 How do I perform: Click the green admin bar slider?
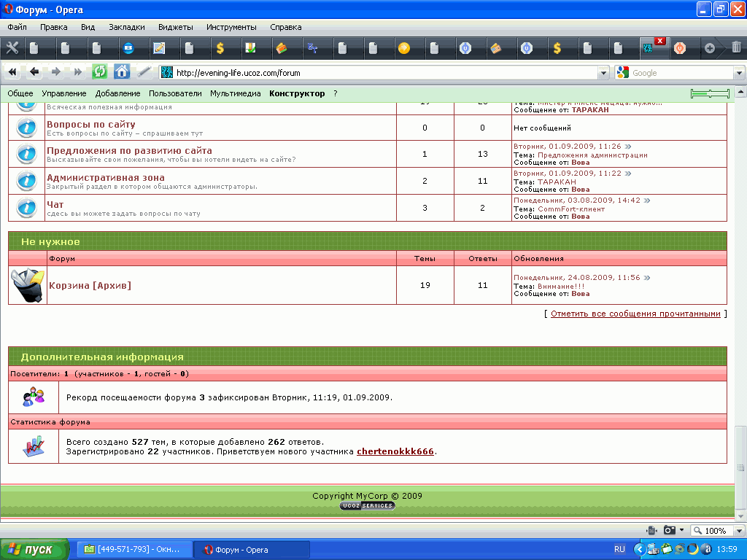[x=710, y=94]
